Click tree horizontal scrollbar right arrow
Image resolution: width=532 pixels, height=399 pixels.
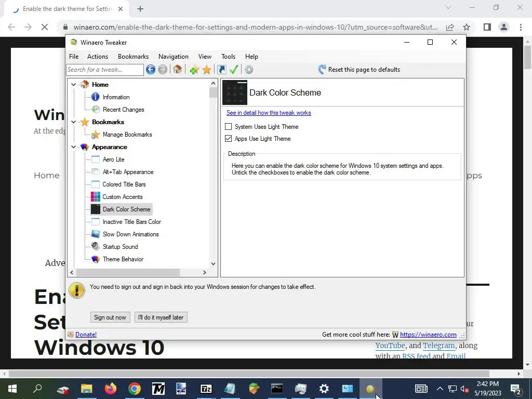coord(205,272)
